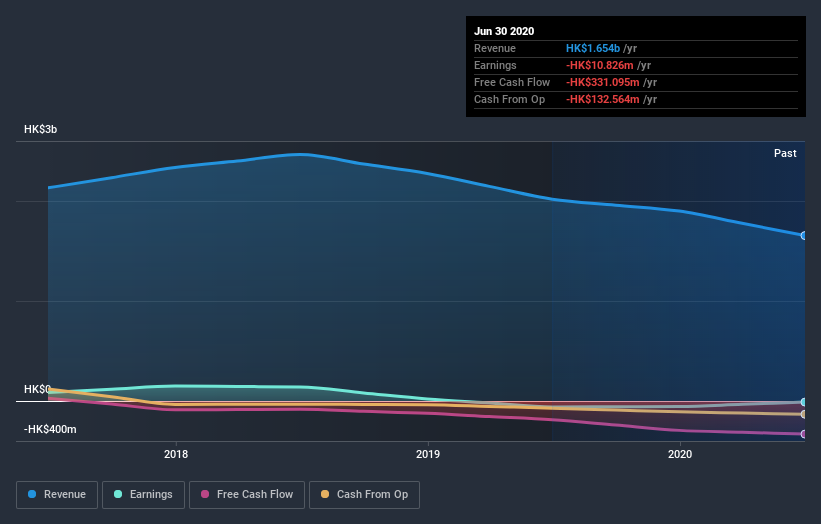Click the Free Cash Flow label in the tooltip
Viewport: 821px width, 524px height.
[x=512, y=82]
